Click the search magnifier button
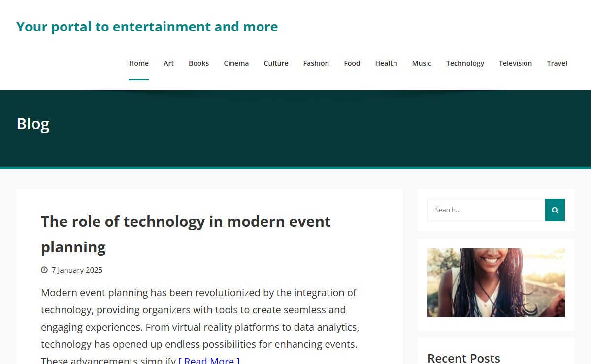Image resolution: width=591 pixels, height=364 pixels. (x=555, y=210)
